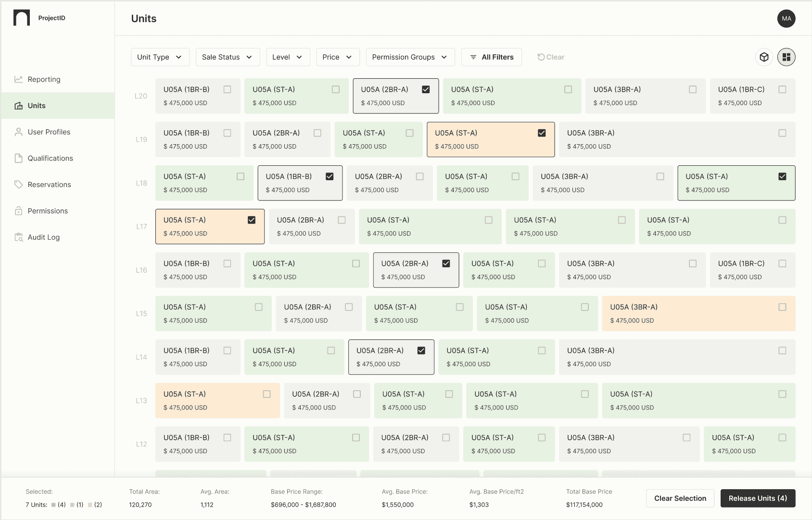Click the ProjectID logo icon
812x520 pixels.
tap(22, 18)
